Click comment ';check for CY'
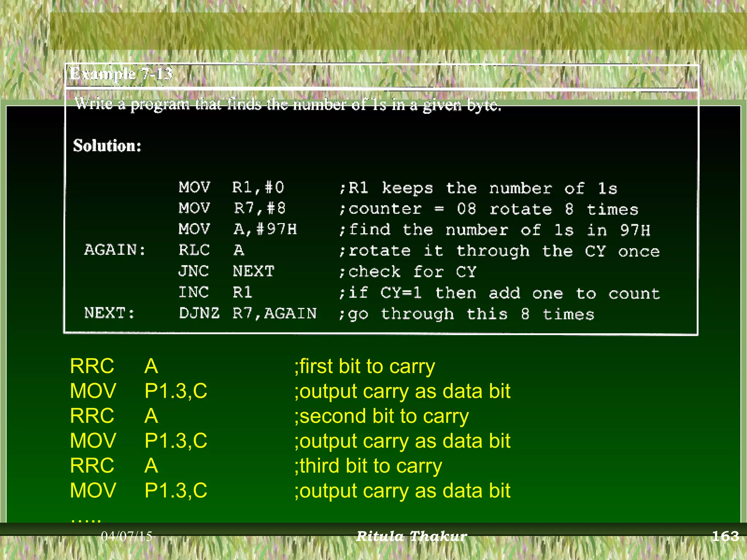747x560 pixels. pos(408,272)
